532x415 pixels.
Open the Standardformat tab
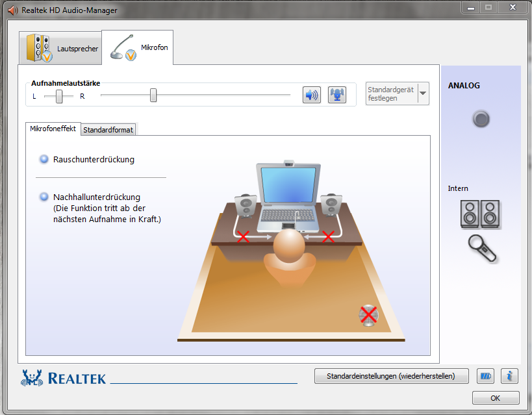108,130
